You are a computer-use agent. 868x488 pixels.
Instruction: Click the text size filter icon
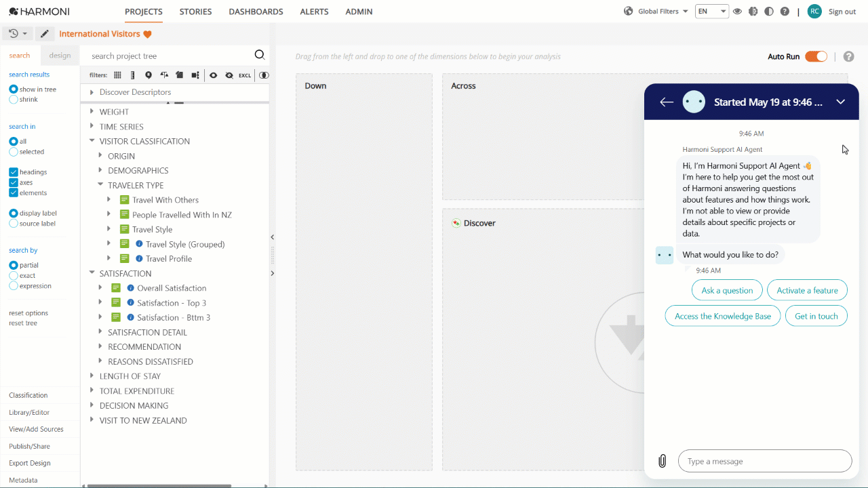[x=164, y=75]
